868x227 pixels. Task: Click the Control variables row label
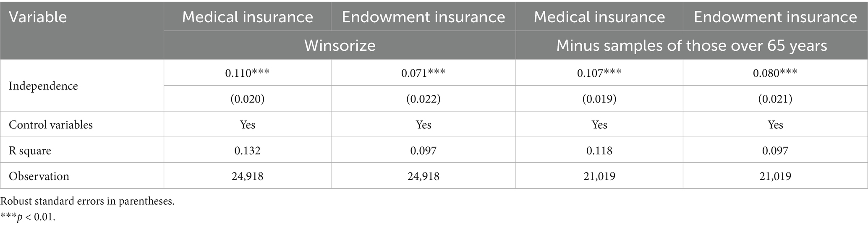click(51, 125)
